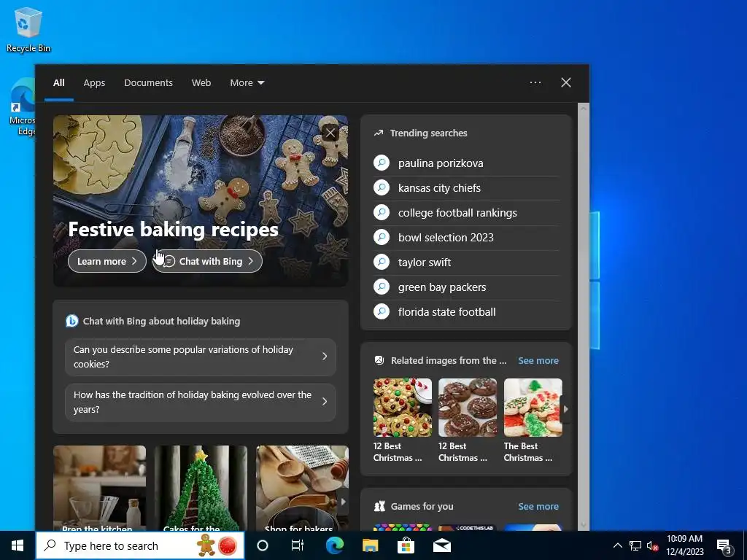747x560 pixels.
Task: Select the Microsoft Edge desktop shortcut
Action: click(x=23, y=108)
